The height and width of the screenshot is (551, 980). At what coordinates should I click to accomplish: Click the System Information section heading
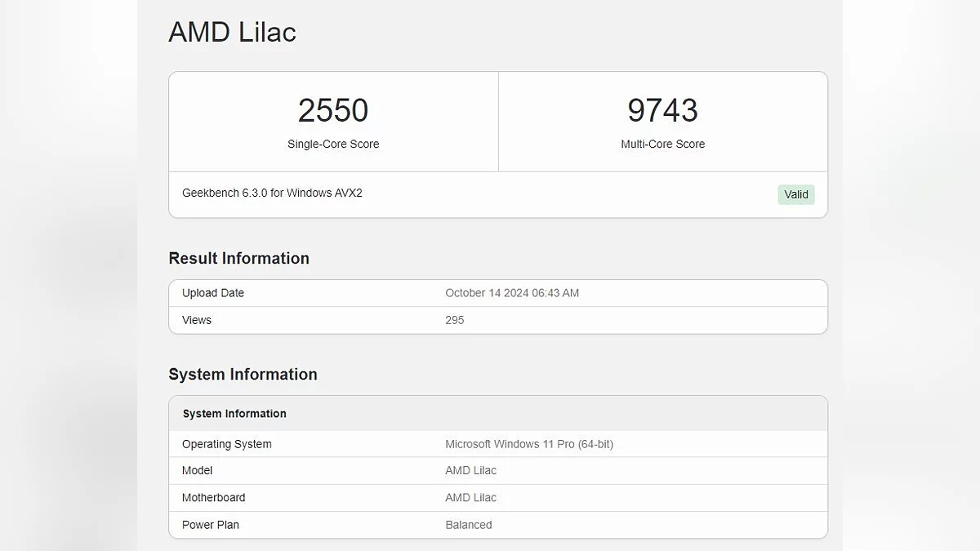coord(243,375)
